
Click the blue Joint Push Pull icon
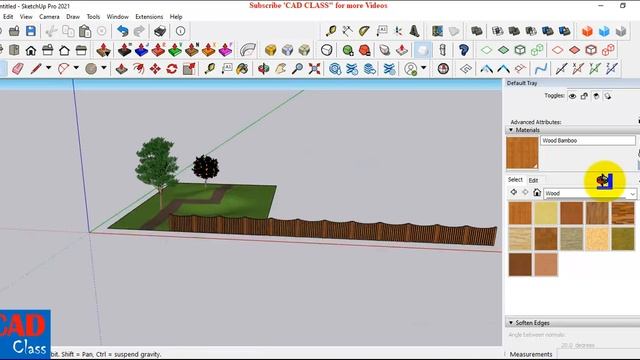[141, 50]
